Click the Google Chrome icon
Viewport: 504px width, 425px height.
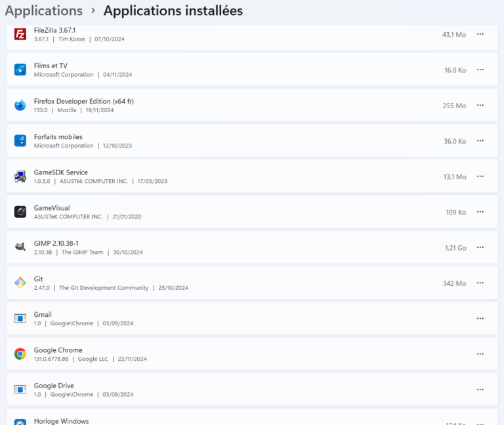(20, 354)
